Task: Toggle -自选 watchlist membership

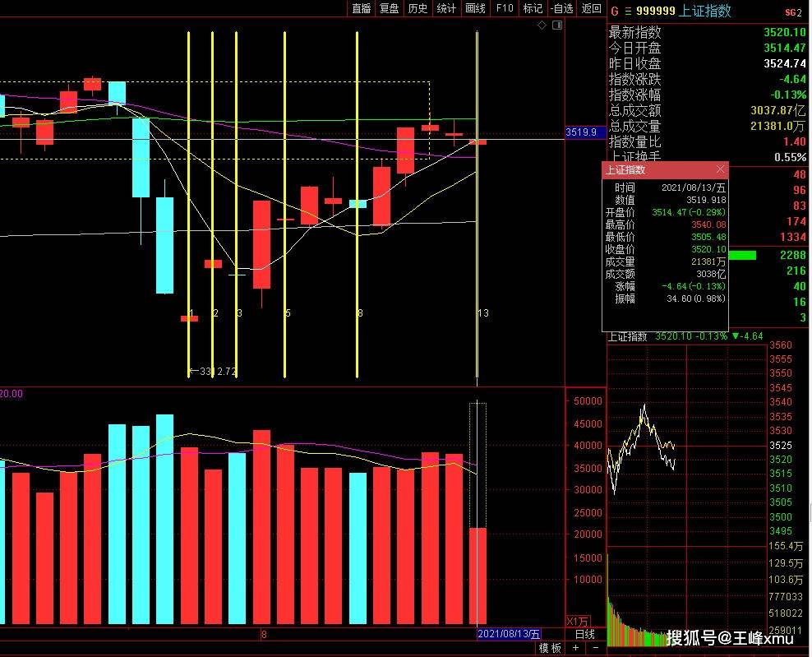Action: coord(561,8)
